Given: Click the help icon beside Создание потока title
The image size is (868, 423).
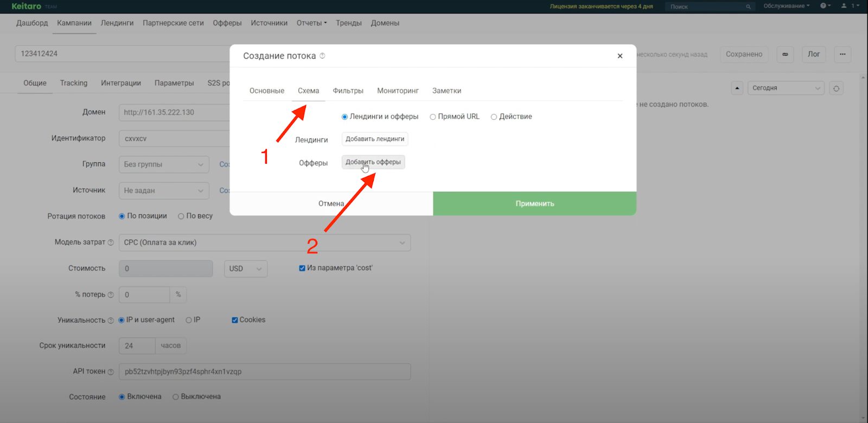Looking at the screenshot, I should click(322, 56).
